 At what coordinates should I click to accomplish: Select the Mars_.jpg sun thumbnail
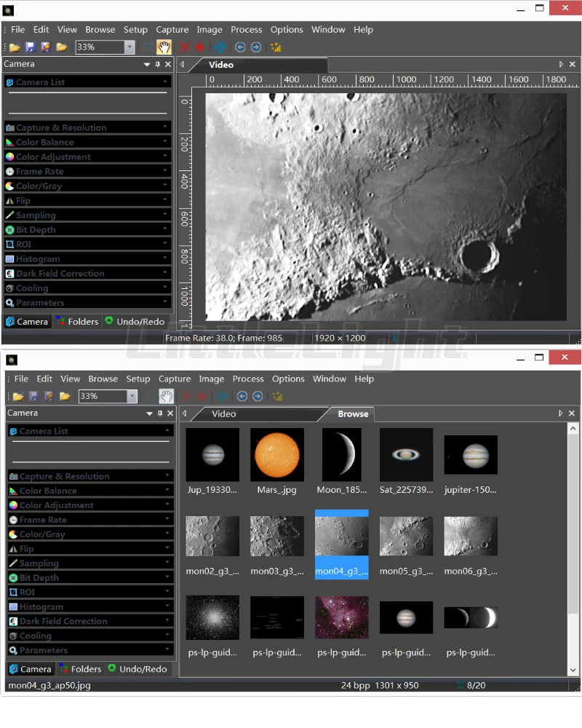point(277,454)
